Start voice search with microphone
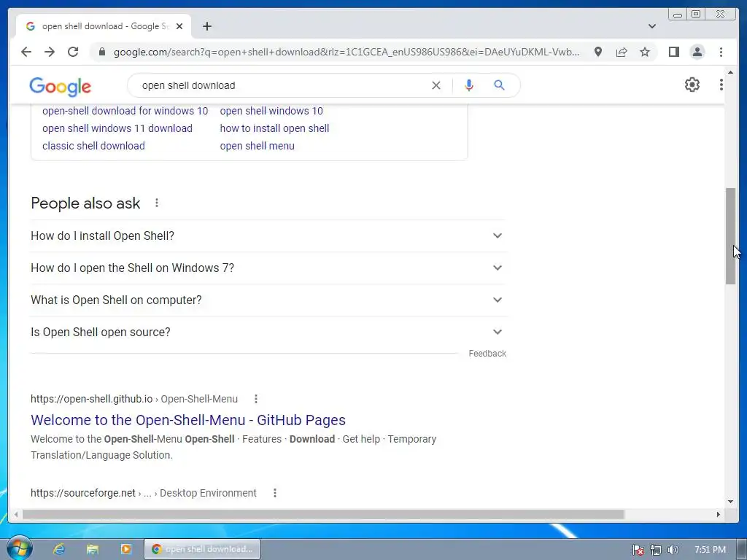Screen dimensions: 747x560 [469, 85]
